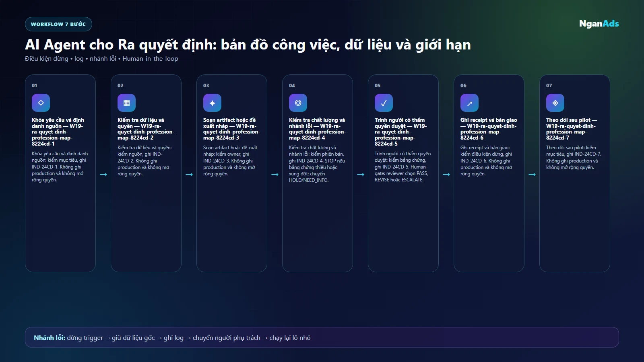The width and height of the screenshot is (644, 362).
Task: Click description with PASS, REVISE hoặc ESCALATE
Action: 402,167
